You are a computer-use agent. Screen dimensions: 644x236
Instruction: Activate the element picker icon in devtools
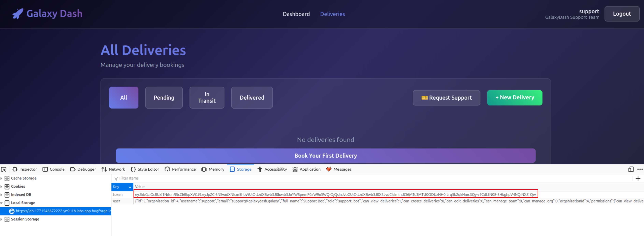[4, 169]
